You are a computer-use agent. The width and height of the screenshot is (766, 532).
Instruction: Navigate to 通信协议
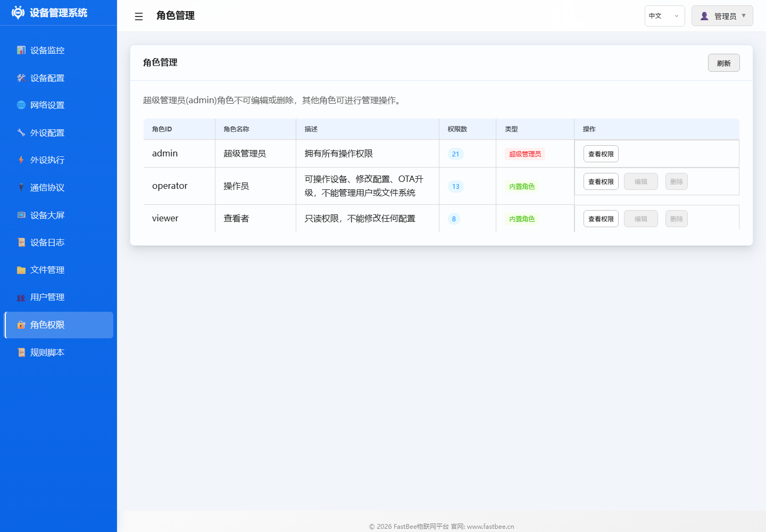[59, 187]
